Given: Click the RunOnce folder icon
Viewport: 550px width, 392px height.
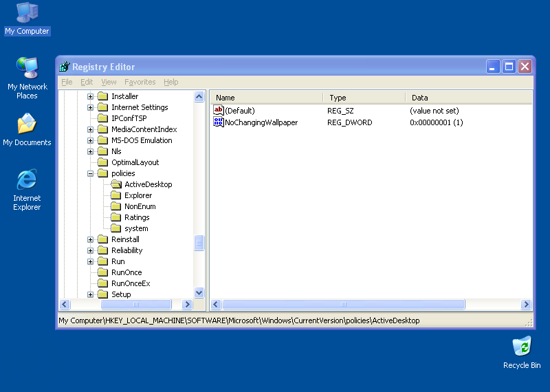Looking at the screenshot, I should (102, 272).
